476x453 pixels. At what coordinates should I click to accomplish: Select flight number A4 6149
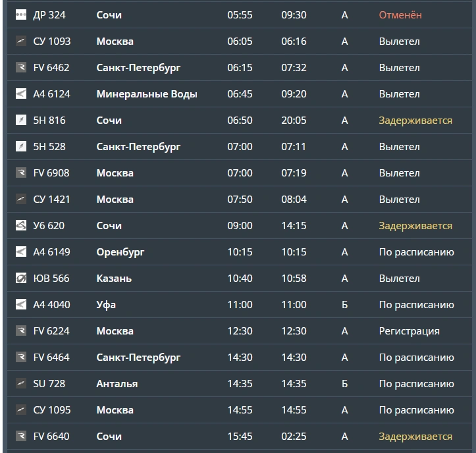(51, 252)
